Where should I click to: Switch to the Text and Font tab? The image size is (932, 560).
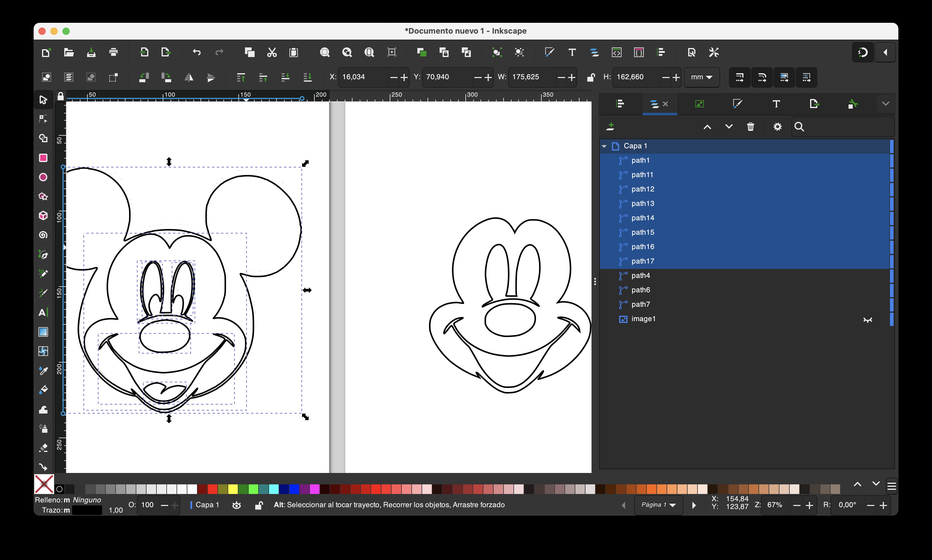[x=776, y=104]
